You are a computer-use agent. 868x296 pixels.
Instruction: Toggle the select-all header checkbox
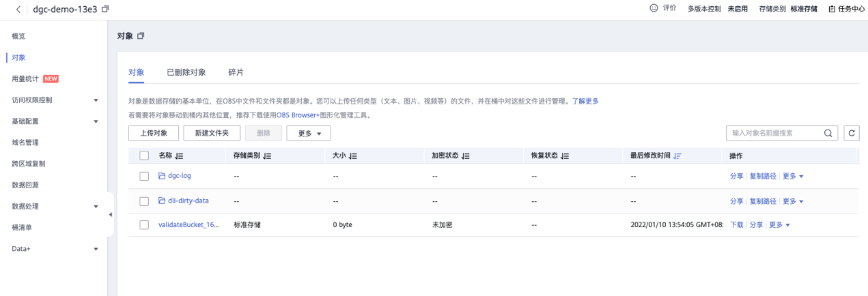(144, 156)
